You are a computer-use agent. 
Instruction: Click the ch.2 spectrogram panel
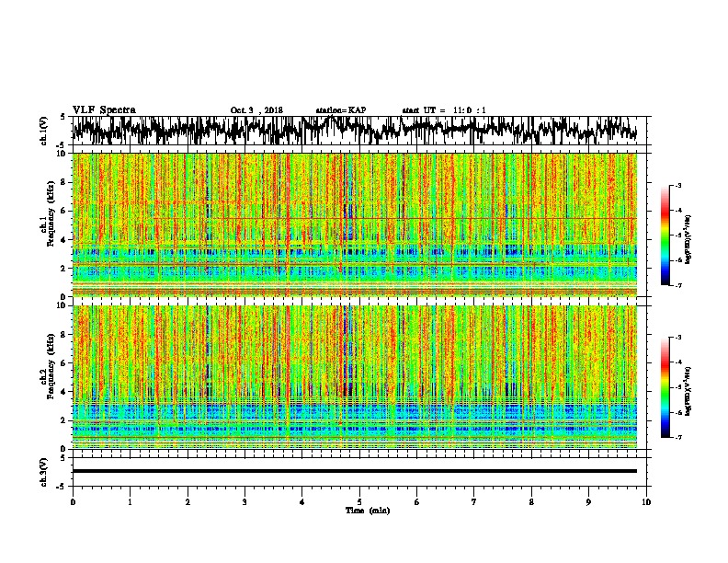click(x=355, y=377)
